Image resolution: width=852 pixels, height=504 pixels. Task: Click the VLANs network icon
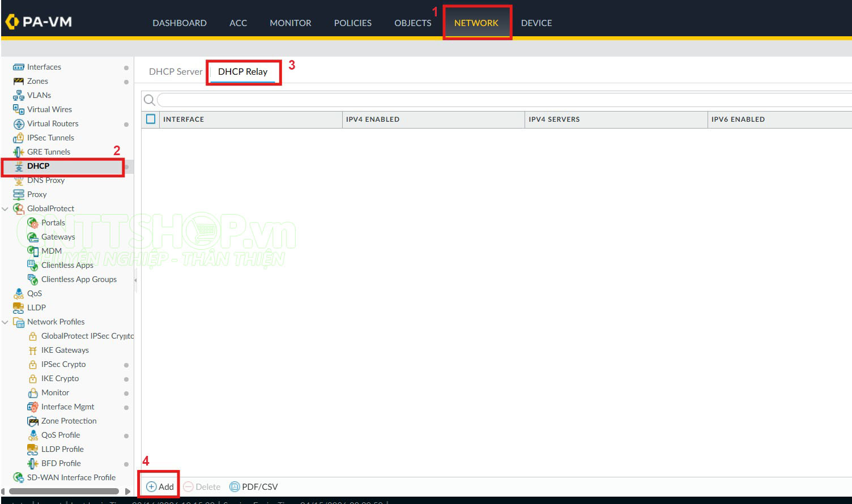19,95
